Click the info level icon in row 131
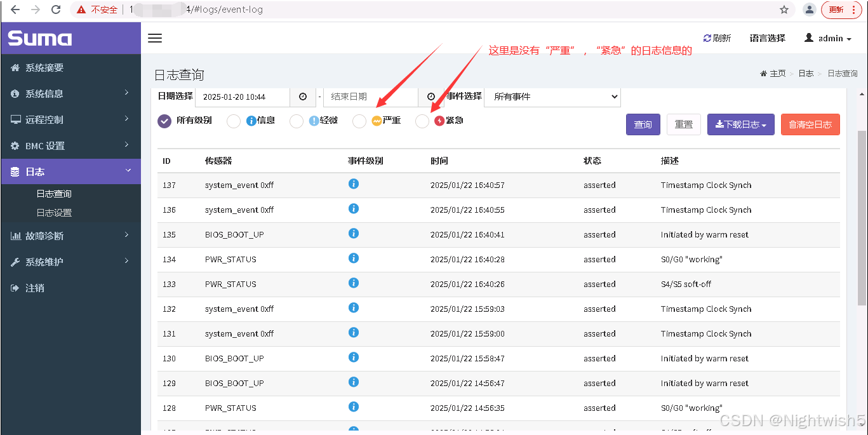The image size is (868, 435). 354,333
